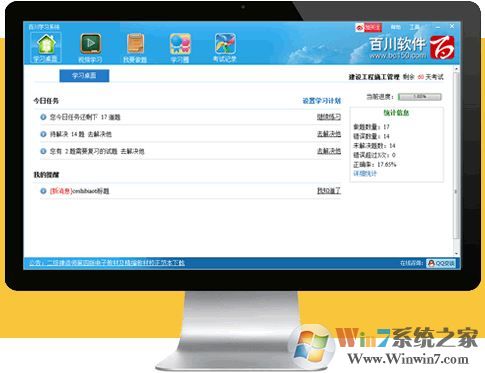
Task: Open the QQ online support button
Action: (x=441, y=263)
